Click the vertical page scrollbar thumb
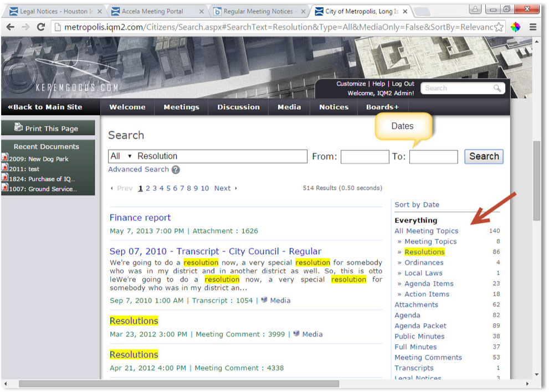Screen dimensions: 549x392 (536, 180)
